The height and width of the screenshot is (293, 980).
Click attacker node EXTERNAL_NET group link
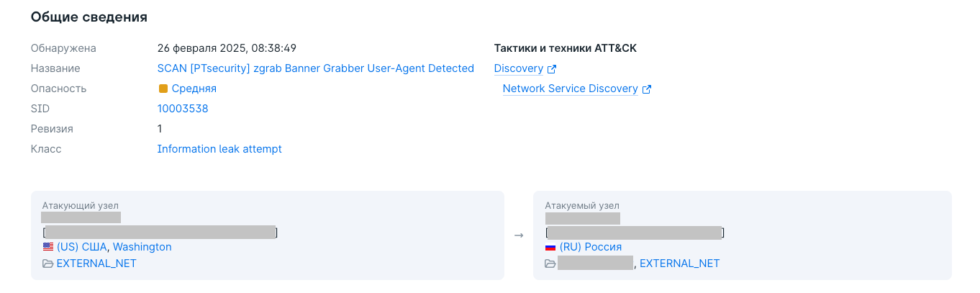(96, 263)
